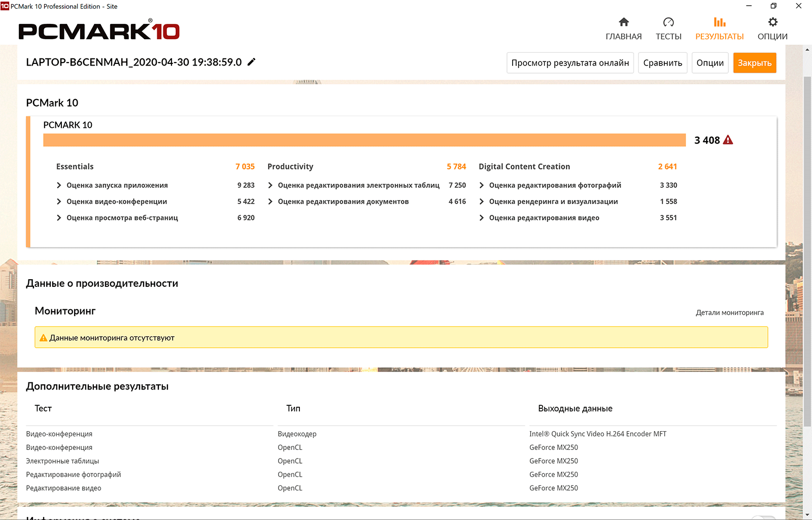
Task: Click the Productivity group heading
Action: (x=290, y=167)
